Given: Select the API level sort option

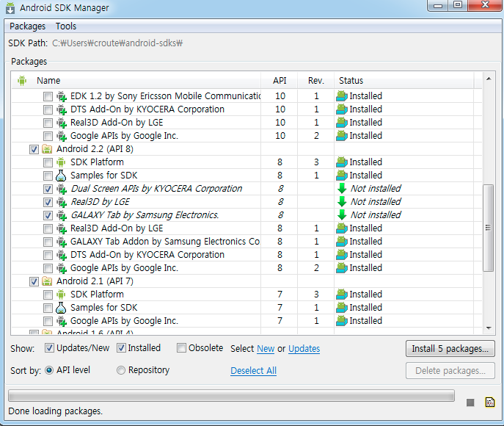Looking at the screenshot, I should 49,370.
